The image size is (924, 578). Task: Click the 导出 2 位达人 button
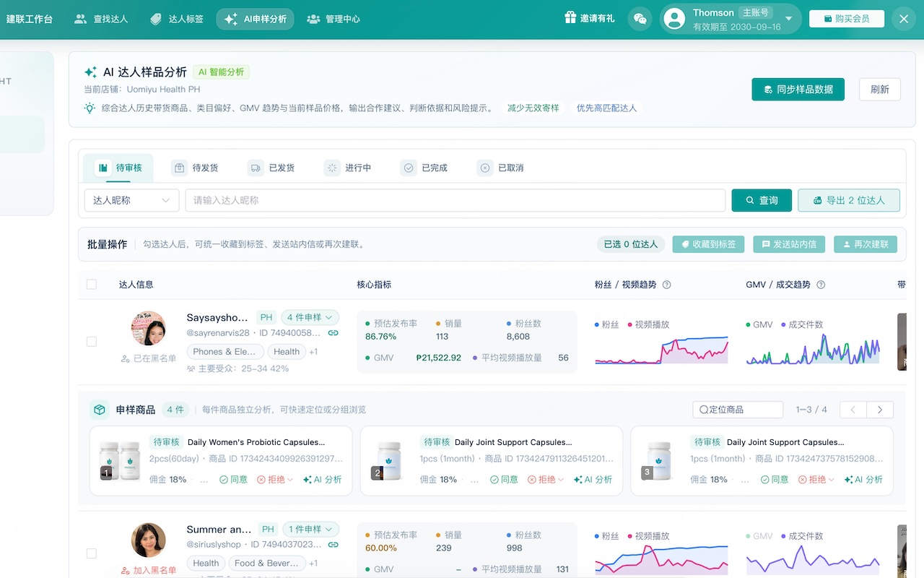849,200
